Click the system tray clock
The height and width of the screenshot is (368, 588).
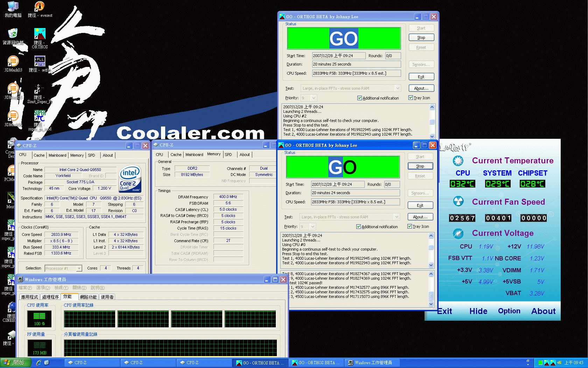pyautogui.click(x=574, y=363)
